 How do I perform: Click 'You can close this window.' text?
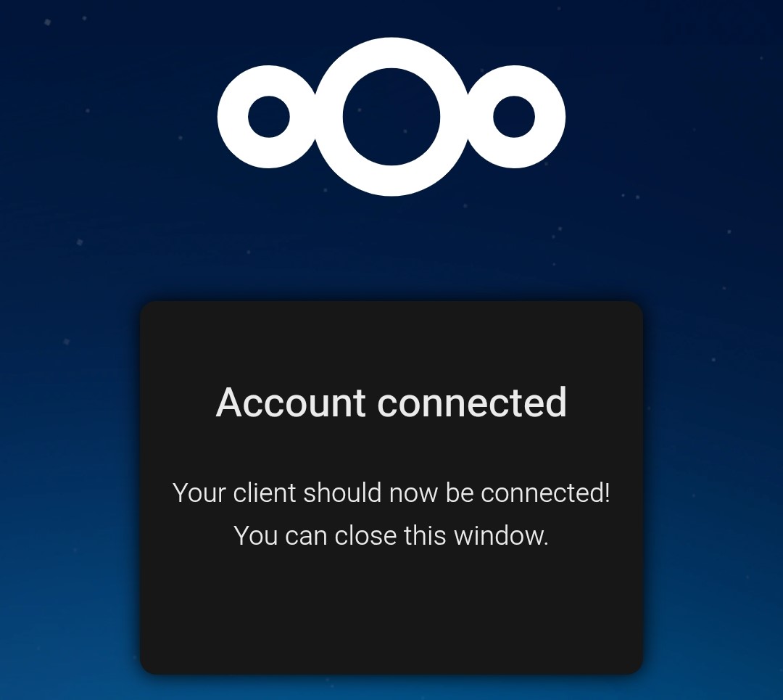[391, 535]
